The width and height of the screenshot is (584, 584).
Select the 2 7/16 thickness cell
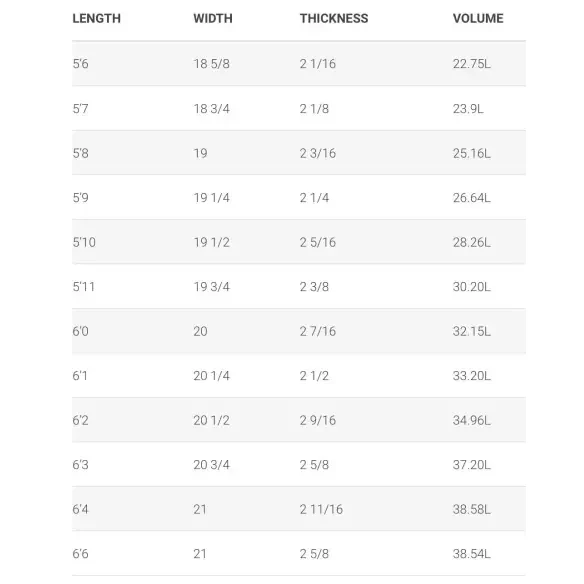[x=318, y=331]
